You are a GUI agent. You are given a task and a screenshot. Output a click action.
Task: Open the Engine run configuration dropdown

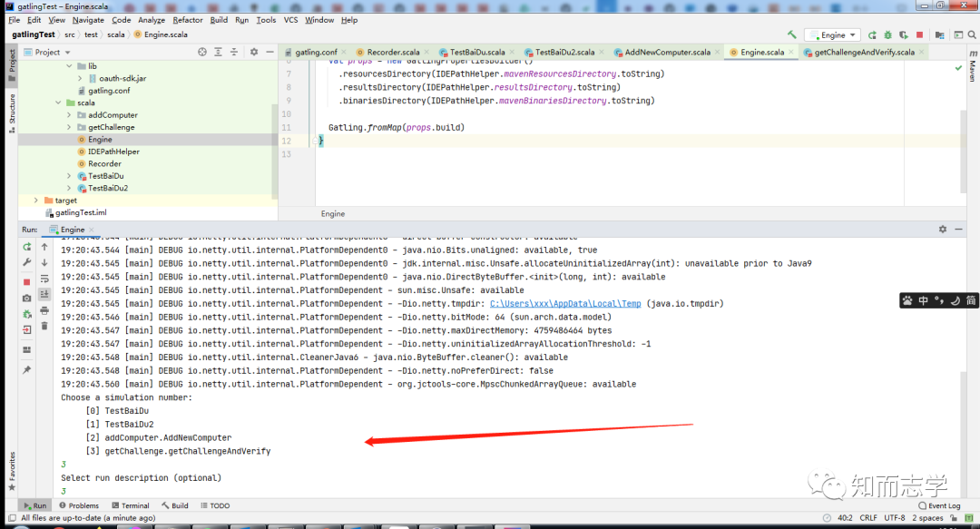[832, 35]
